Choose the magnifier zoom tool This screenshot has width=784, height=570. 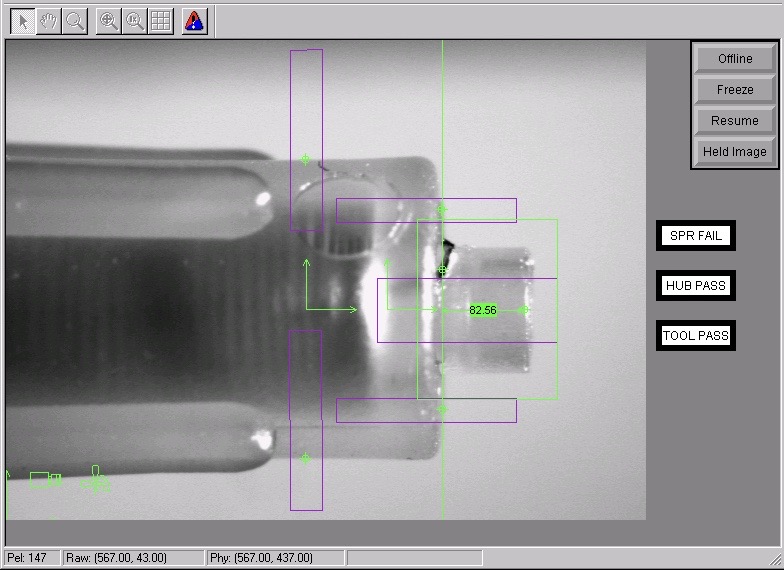click(x=74, y=21)
